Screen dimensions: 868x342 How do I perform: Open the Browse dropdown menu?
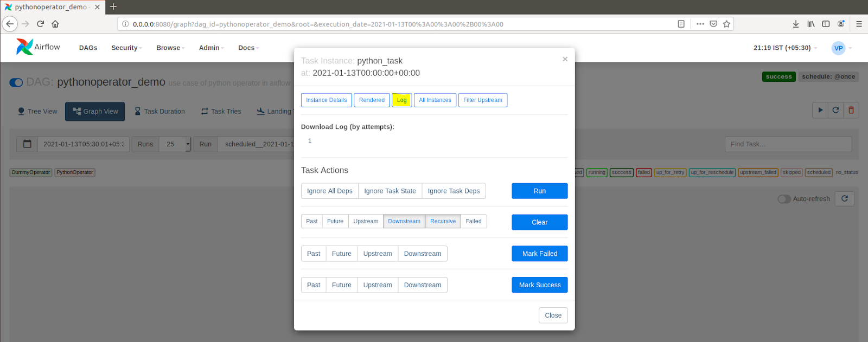point(170,48)
